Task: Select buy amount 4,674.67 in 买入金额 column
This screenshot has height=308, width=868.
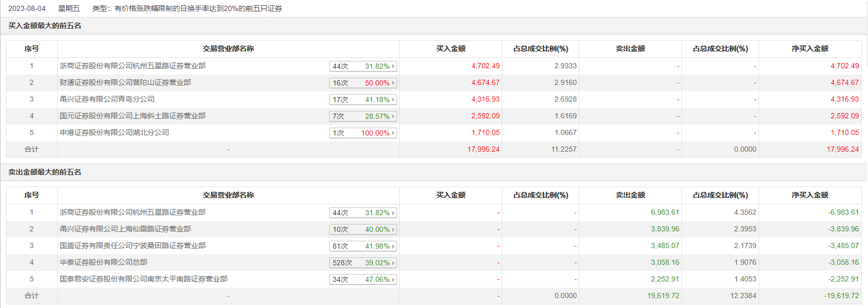Action: point(486,82)
